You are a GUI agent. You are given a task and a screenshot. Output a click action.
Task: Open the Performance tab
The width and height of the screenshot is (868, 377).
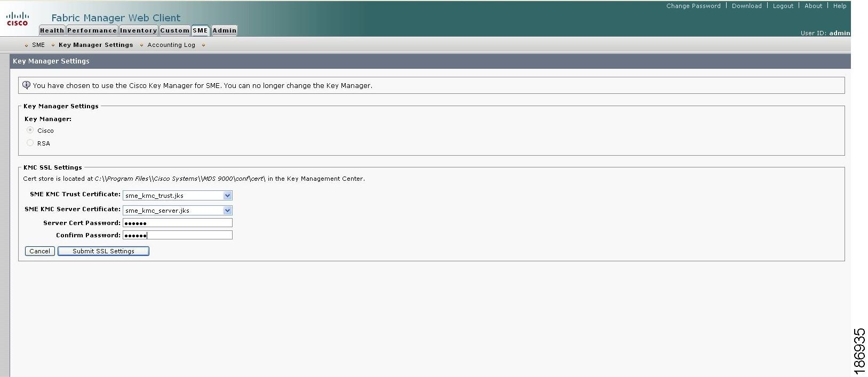tap(92, 30)
